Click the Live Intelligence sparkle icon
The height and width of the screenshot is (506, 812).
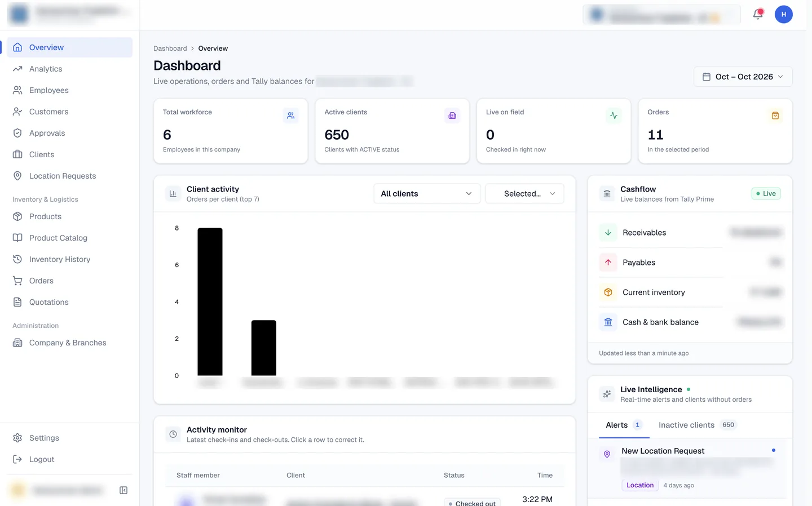pyautogui.click(x=607, y=394)
